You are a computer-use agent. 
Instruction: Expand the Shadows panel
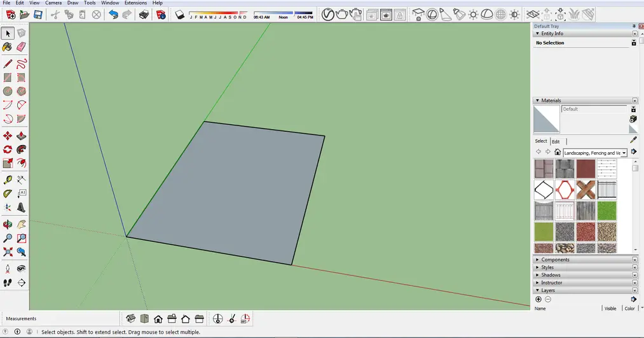537,275
